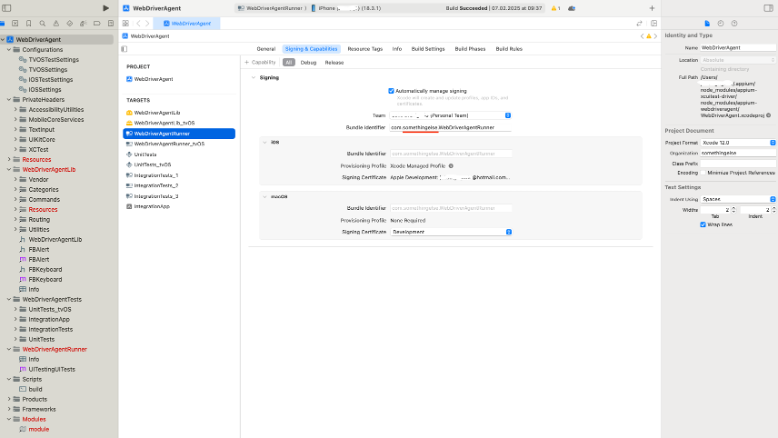
Task: Run the project with the play button
Action: pos(106,8)
